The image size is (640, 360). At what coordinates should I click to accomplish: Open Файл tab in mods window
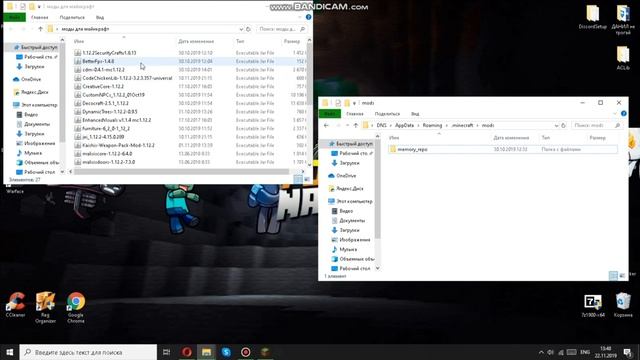[x=330, y=113]
